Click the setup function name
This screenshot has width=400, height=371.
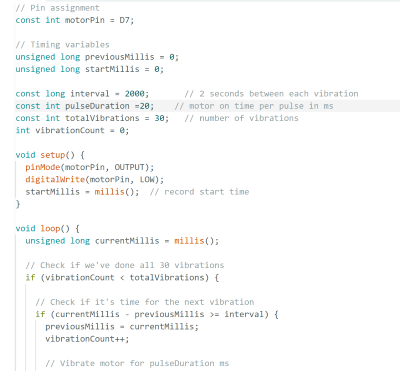(x=53, y=155)
